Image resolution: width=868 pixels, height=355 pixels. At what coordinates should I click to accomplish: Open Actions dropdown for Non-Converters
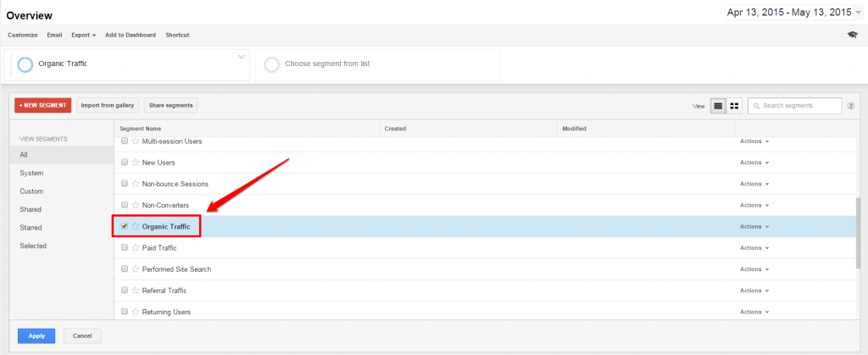tap(754, 205)
